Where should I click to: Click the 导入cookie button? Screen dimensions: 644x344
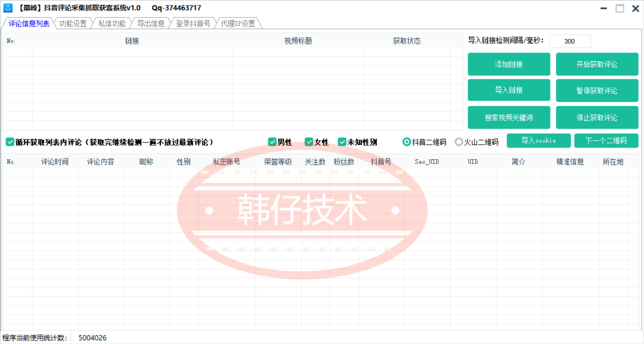click(x=538, y=141)
